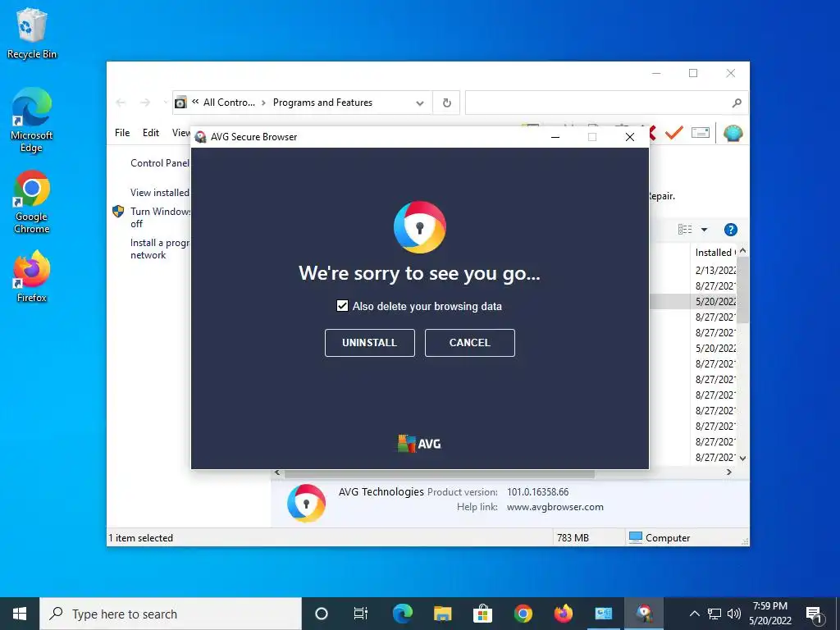Click Computer in the status bar
Image resolution: width=840 pixels, height=630 pixels.
coord(660,538)
